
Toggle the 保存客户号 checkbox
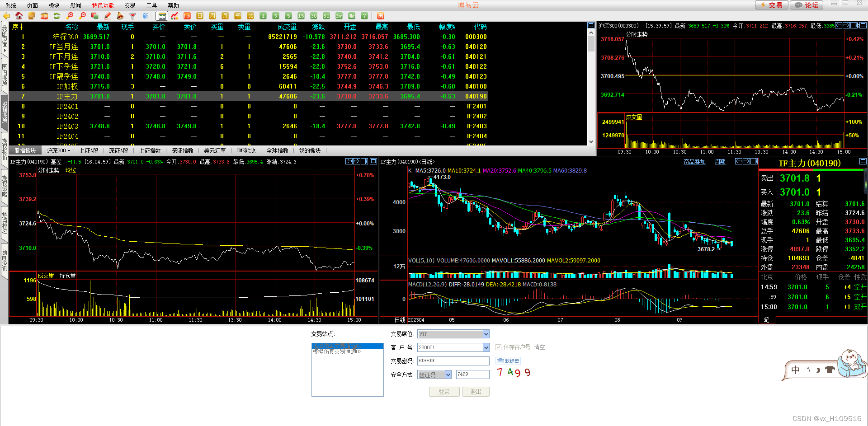click(498, 347)
